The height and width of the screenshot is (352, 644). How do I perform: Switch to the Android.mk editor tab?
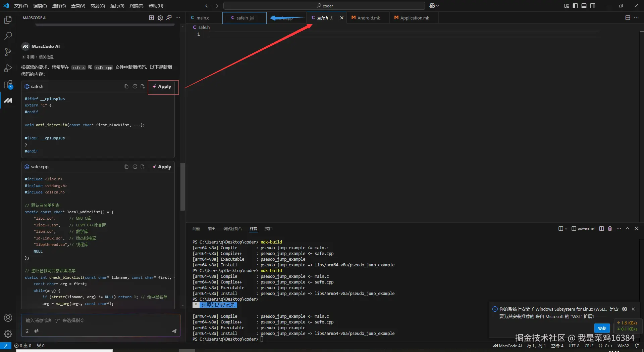(369, 18)
